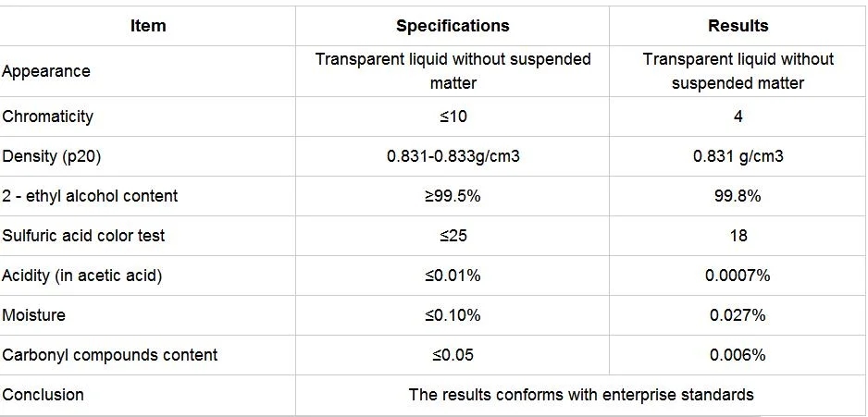Click the Item column header
Screen dimensions: 868x417
tap(148, 26)
